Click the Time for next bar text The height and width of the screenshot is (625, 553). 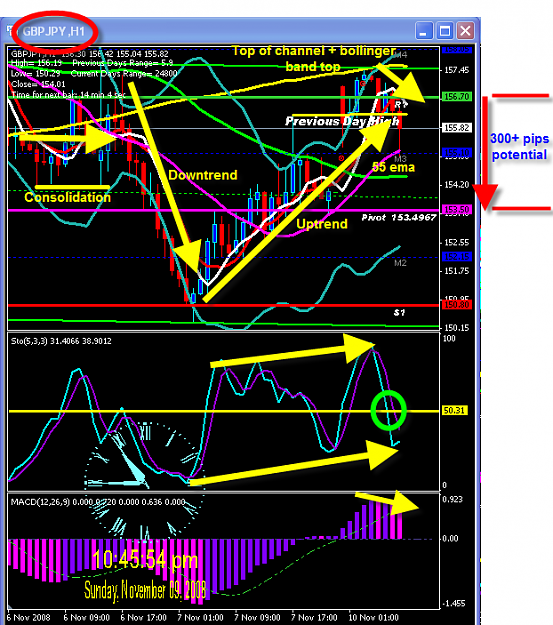(69, 95)
